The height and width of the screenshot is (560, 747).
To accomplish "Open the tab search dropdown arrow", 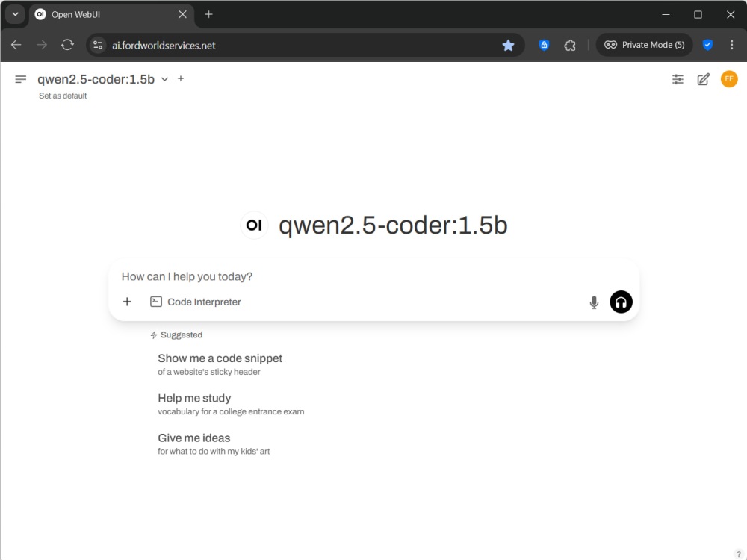I will tap(15, 14).
